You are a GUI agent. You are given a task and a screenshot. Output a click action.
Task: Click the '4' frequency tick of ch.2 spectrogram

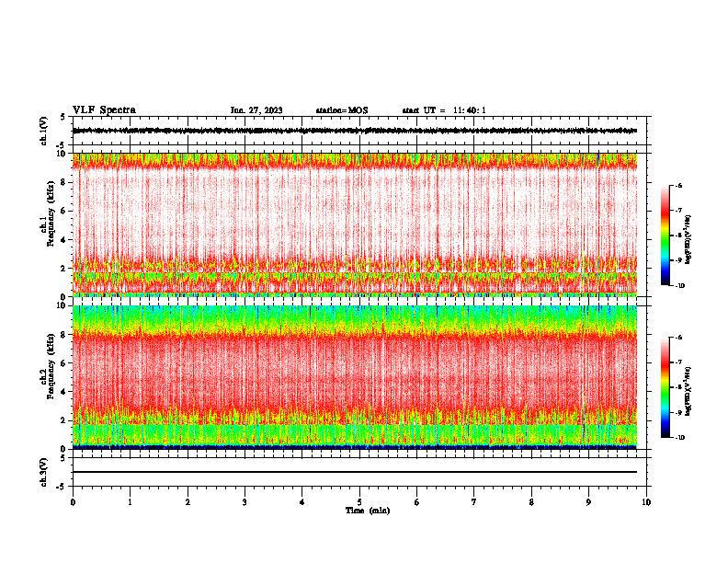64,392
